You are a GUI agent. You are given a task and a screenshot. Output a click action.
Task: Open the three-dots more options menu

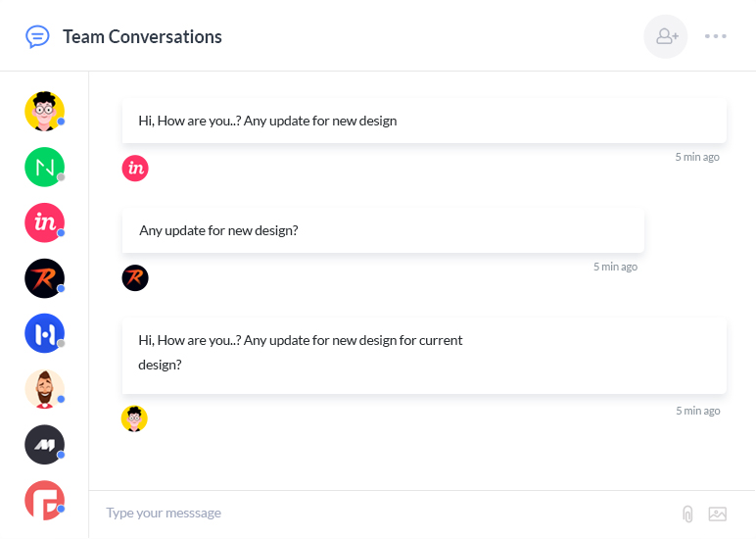pyautogui.click(x=716, y=36)
